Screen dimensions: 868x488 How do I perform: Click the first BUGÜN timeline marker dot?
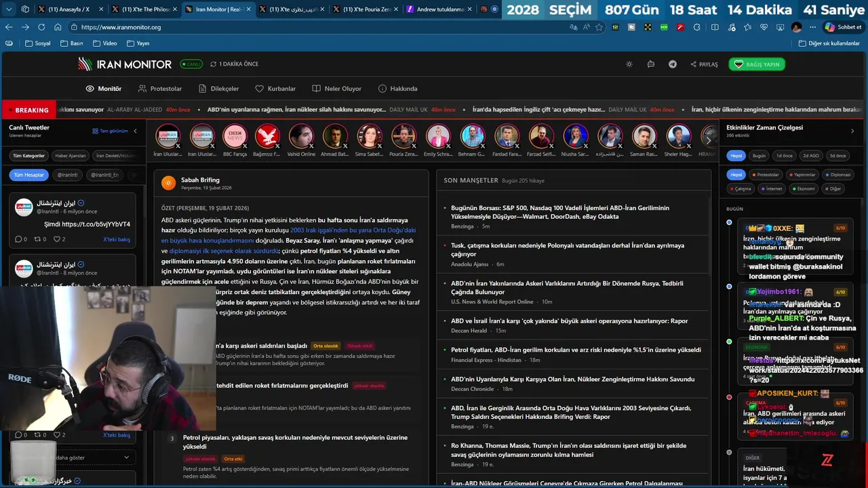pyautogui.click(x=729, y=222)
